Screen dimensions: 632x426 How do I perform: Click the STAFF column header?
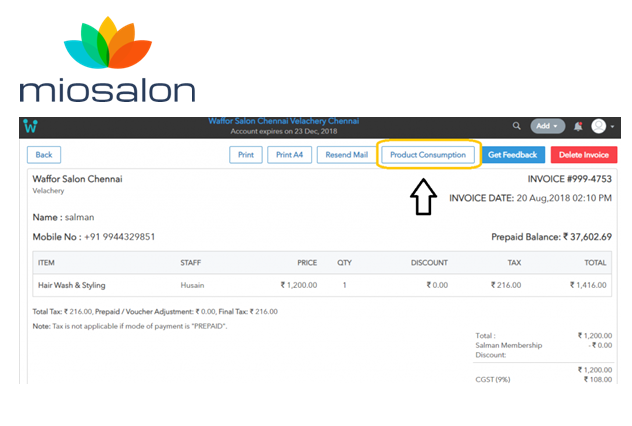click(x=191, y=263)
